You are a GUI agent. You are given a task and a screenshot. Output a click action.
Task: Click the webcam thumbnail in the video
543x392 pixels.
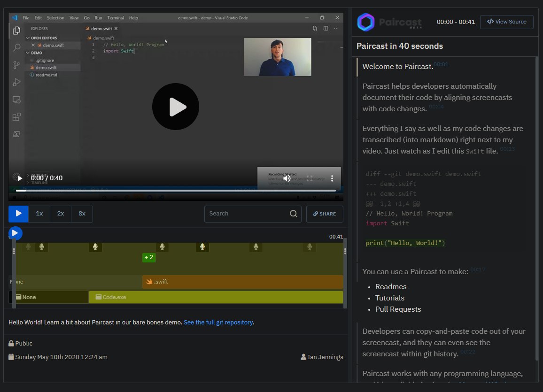(278, 57)
